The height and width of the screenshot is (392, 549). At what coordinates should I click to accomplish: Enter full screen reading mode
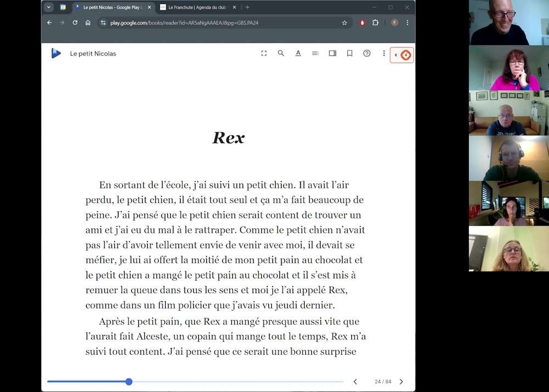point(264,53)
